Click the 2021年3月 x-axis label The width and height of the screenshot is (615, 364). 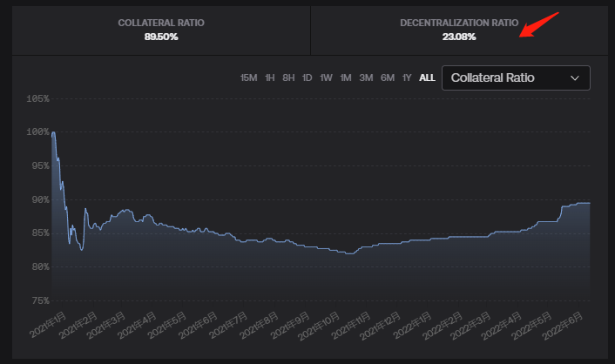[106, 325]
